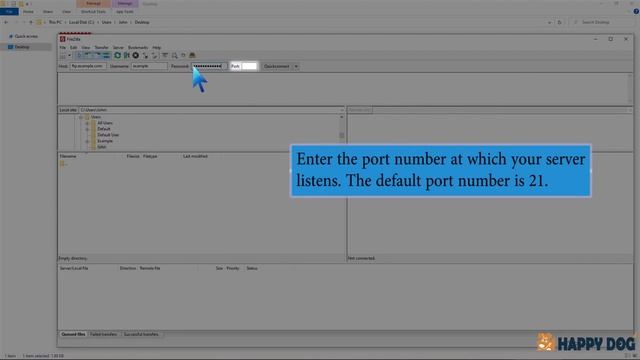This screenshot has width=640, height=360.
Task: Select Quick access in Explorer sidebar
Action: pyautogui.click(x=26, y=36)
